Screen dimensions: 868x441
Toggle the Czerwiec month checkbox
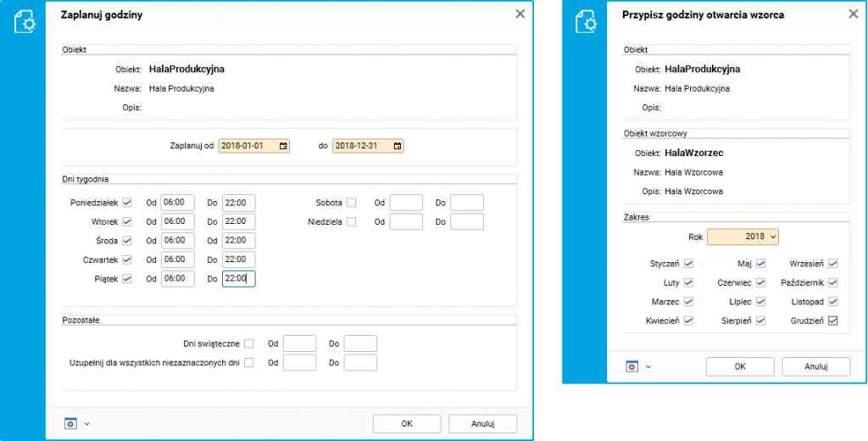pyautogui.click(x=760, y=282)
